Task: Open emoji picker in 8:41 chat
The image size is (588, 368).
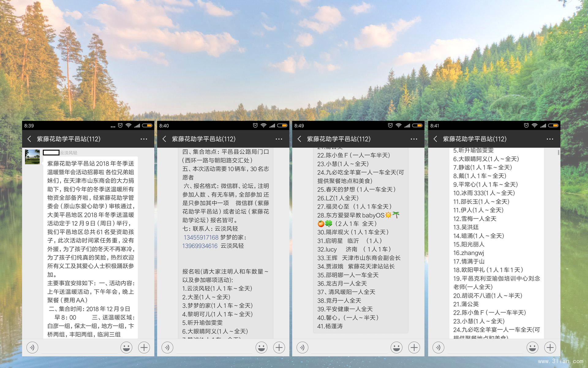Action: [x=533, y=347]
